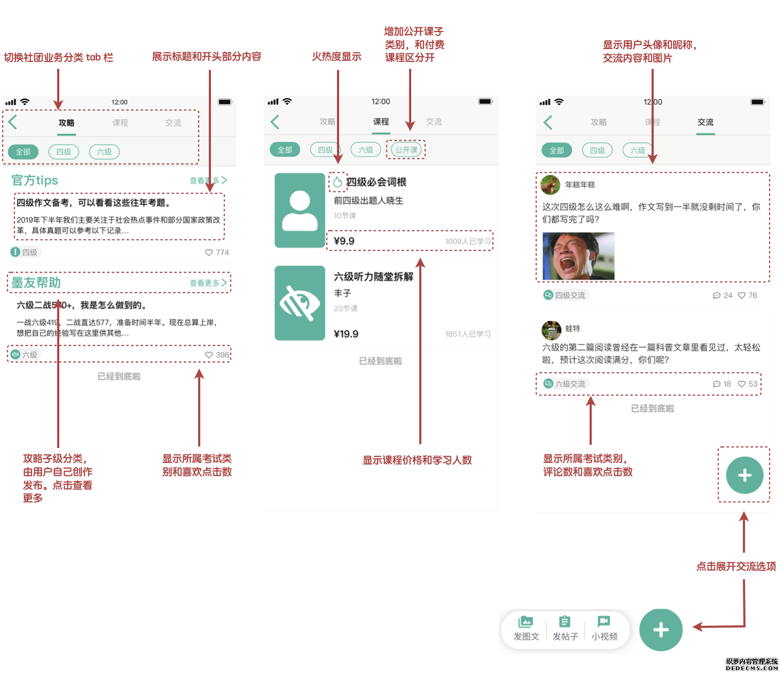
Task: Open the 四级交流 category tag
Action: tap(566, 295)
